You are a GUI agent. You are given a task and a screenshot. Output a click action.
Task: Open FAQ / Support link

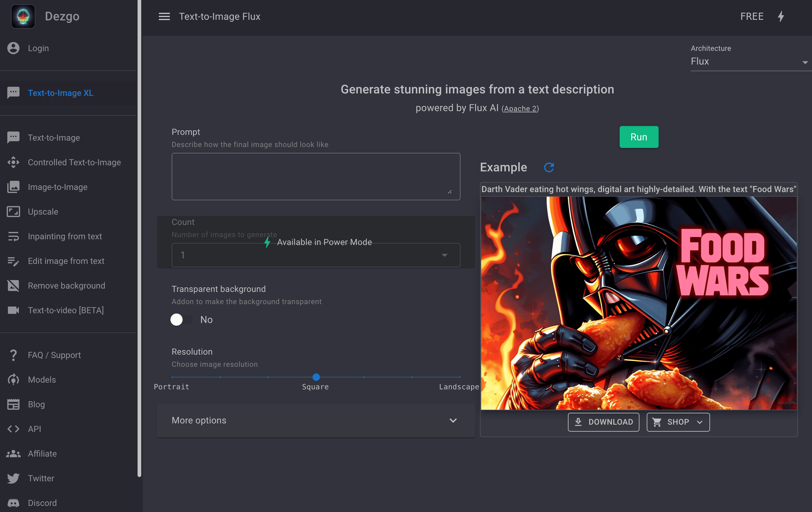[x=68, y=355]
